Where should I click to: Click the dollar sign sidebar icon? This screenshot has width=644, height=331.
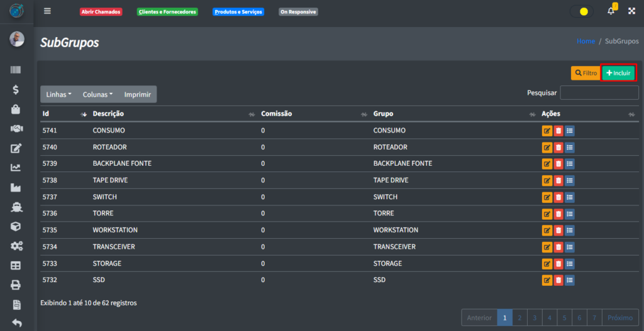click(x=16, y=89)
